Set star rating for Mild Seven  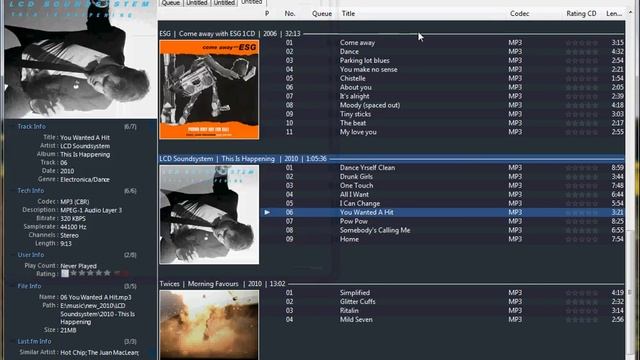coord(582,320)
